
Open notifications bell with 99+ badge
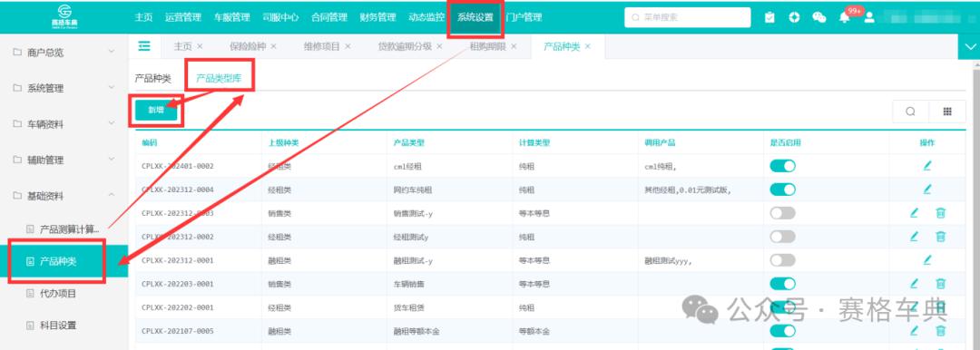coord(845,17)
